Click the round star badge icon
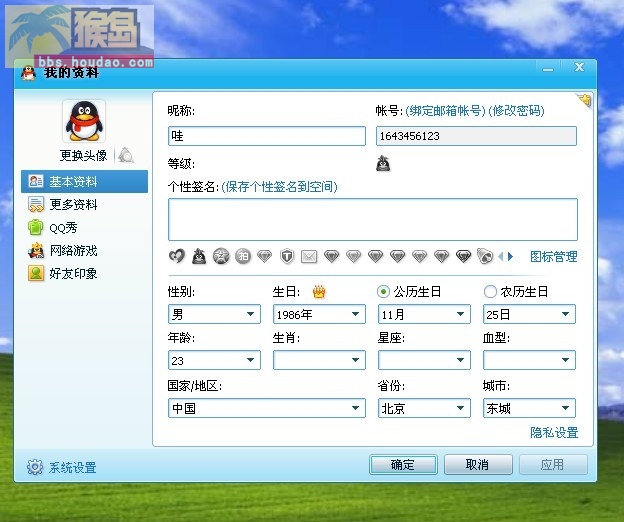 coord(221,256)
